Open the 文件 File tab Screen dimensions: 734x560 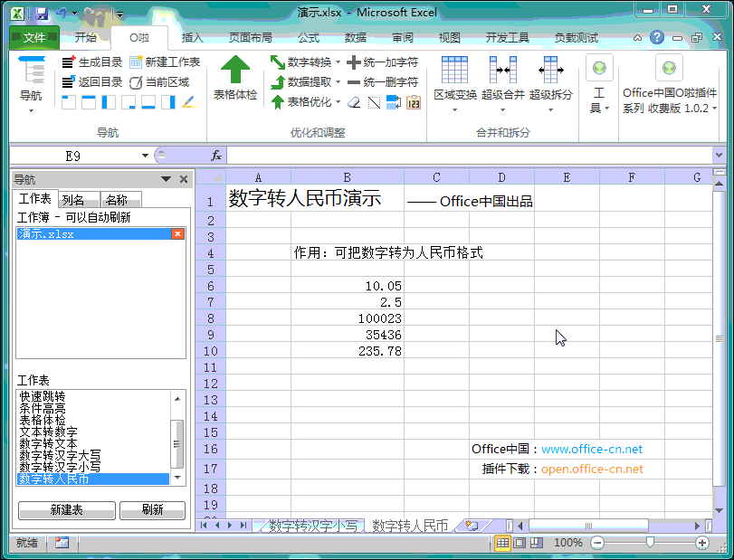(34, 37)
